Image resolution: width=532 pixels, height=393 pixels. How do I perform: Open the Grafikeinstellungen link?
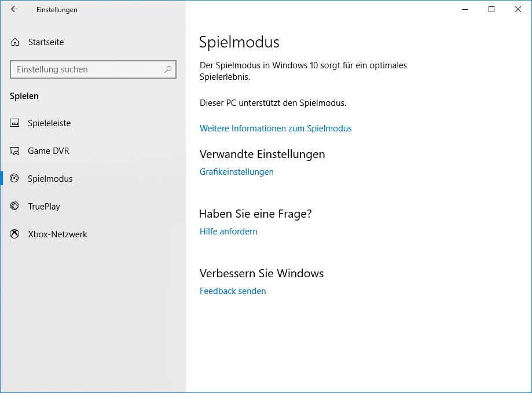click(237, 172)
